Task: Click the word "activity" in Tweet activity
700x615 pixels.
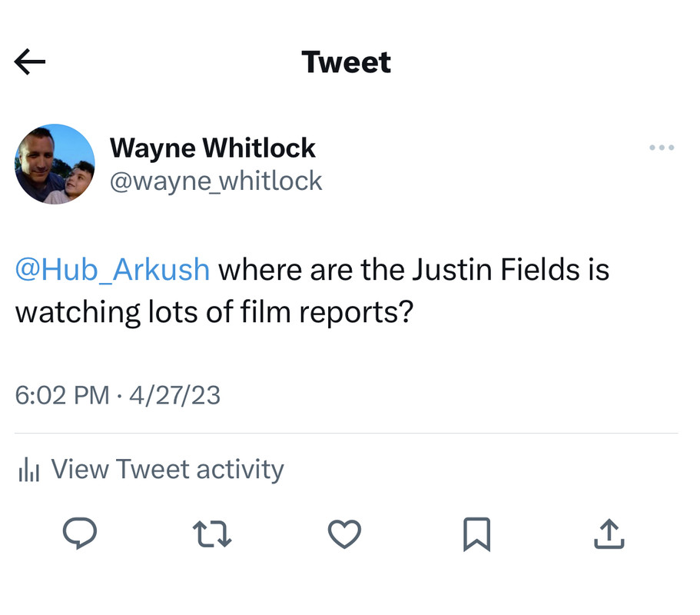Action: click(241, 470)
